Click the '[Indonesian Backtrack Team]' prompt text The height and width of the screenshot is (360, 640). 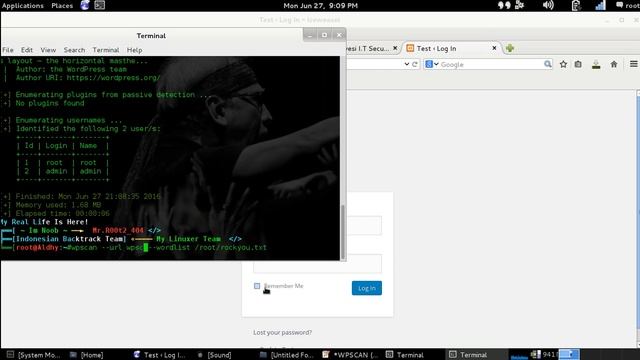pos(69,239)
